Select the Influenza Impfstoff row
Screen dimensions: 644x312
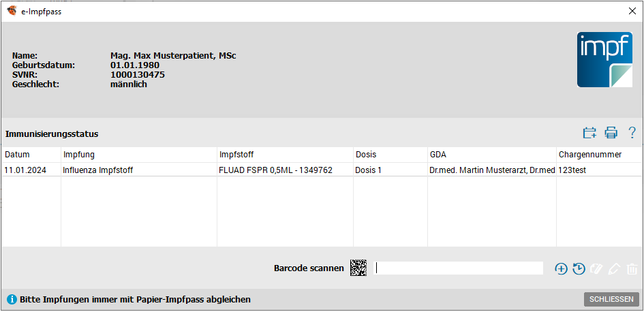tap(321, 170)
